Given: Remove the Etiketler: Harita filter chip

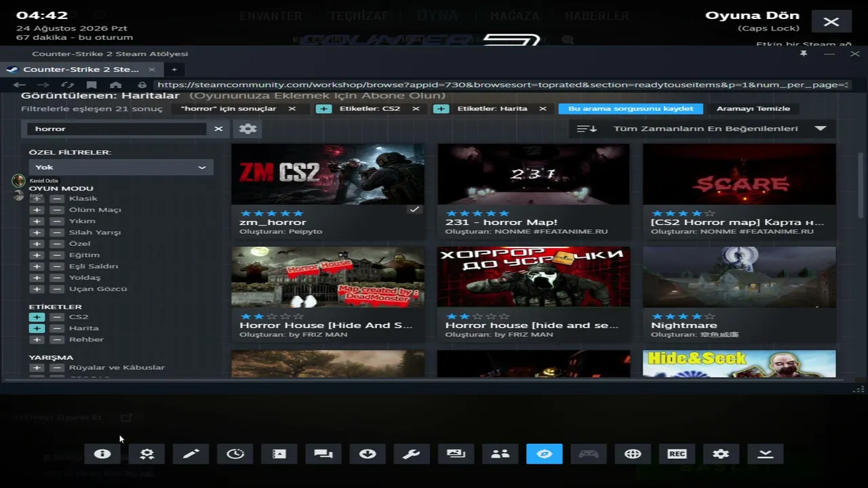Looking at the screenshot, I should click(x=542, y=108).
